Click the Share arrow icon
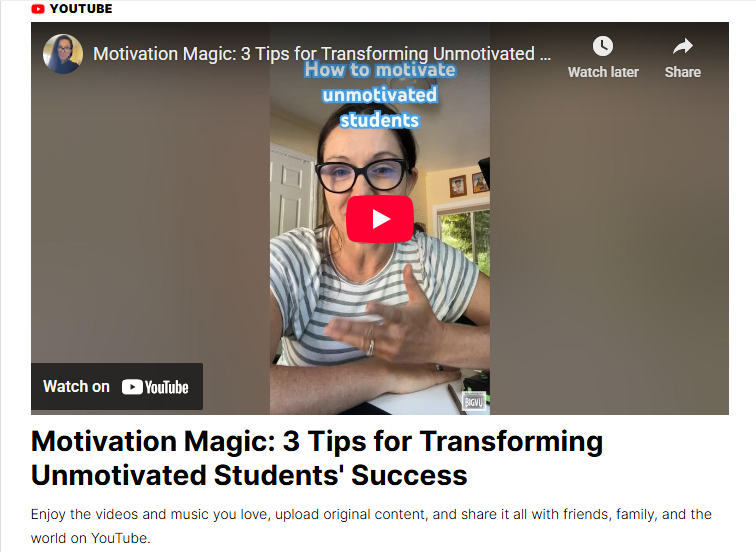Image resolution: width=756 pixels, height=552 pixels. tap(683, 46)
